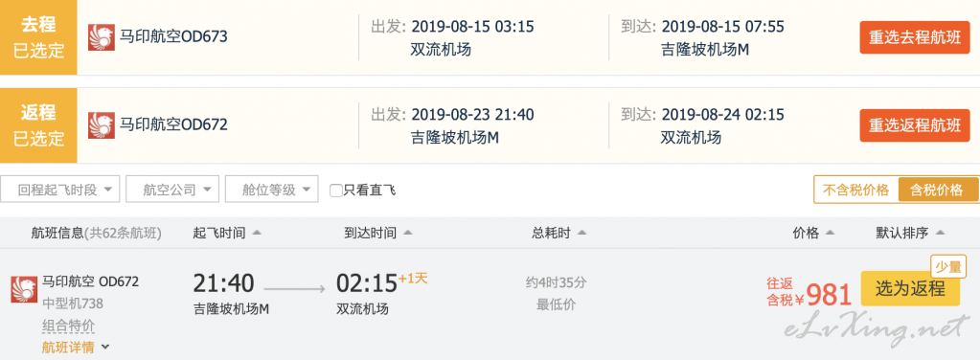
Task: Click the Malindo Air logo in the flight list
Action: (24, 289)
